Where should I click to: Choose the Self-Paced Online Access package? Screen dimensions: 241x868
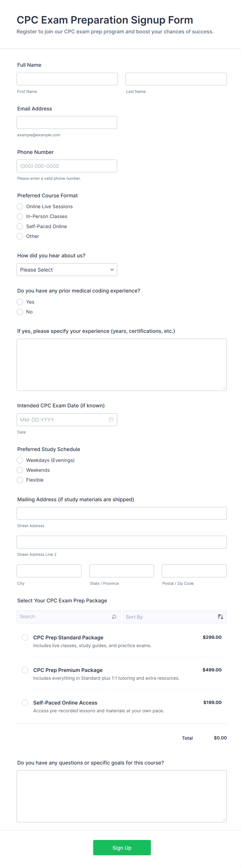click(25, 702)
